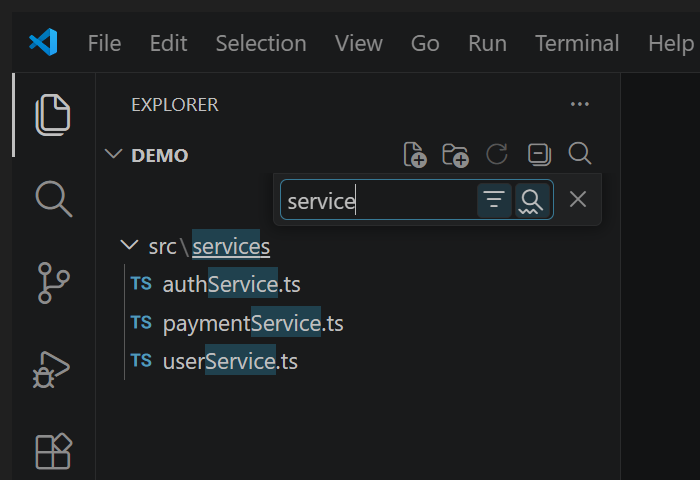
Task: Open the Run and Debug view
Action: [51, 370]
